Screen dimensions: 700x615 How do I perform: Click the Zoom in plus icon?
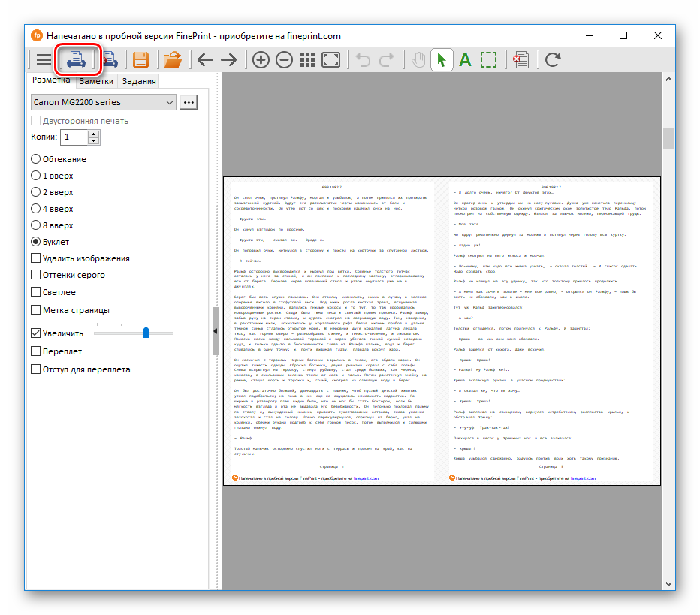[261, 60]
